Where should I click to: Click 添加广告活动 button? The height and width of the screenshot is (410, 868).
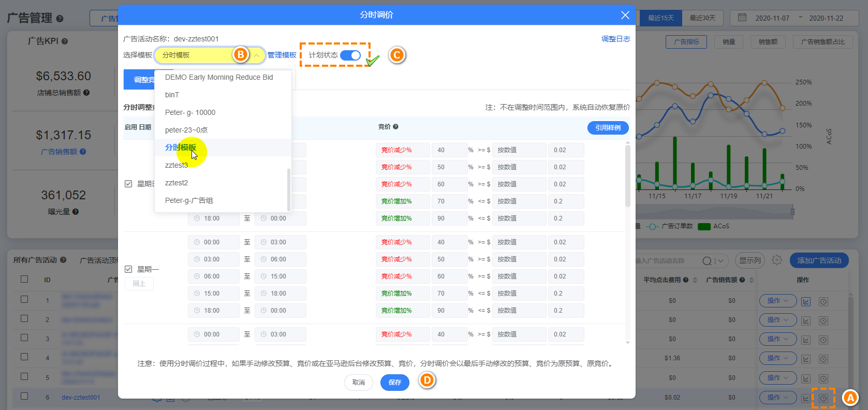pyautogui.click(x=819, y=260)
